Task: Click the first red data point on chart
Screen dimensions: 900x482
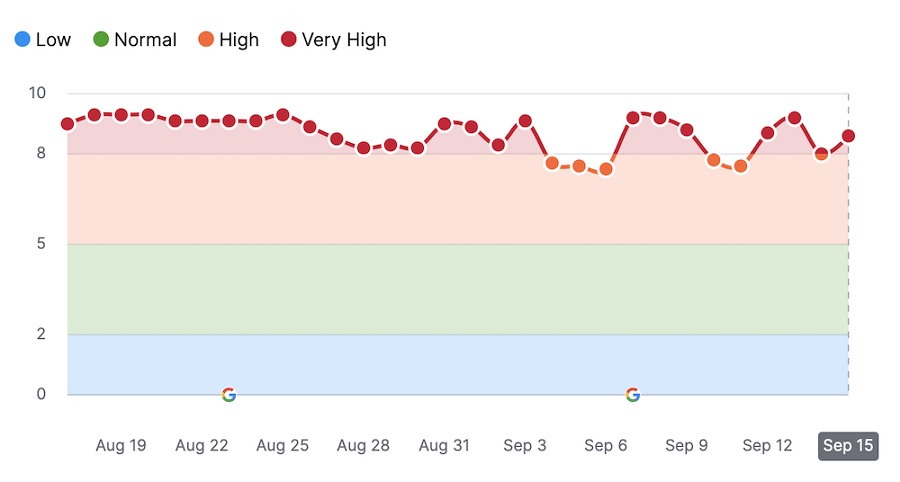Action: click(x=67, y=124)
